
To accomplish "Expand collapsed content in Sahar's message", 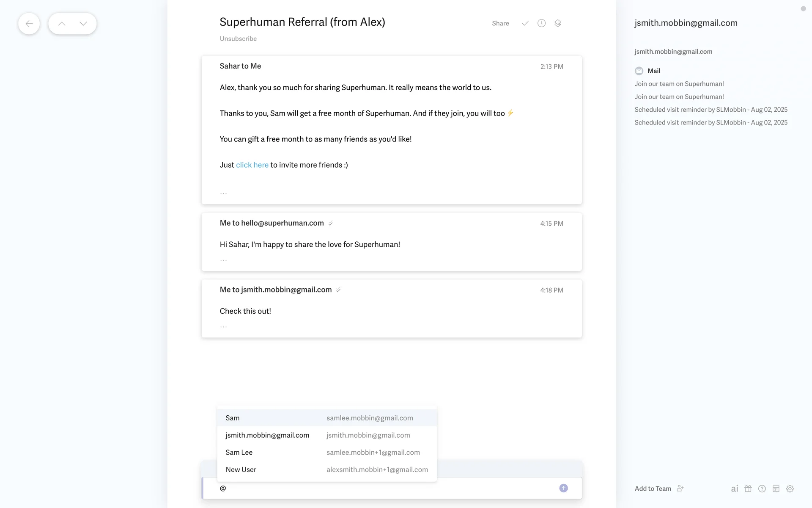I will click(x=223, y=193).
